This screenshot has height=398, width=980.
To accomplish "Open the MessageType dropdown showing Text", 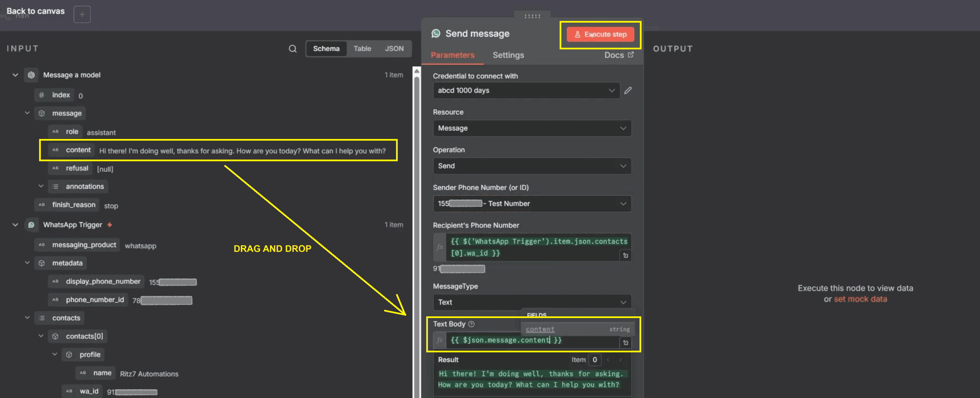I will pos(532,302).
